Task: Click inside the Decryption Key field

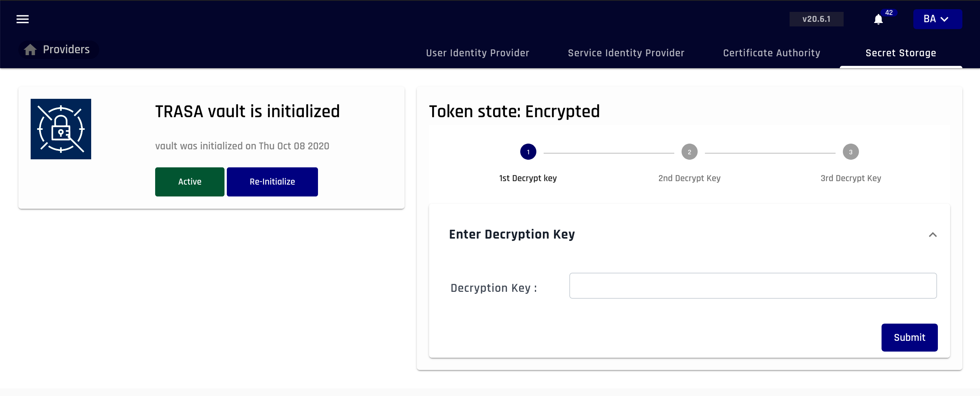Action: coord(752,286)
